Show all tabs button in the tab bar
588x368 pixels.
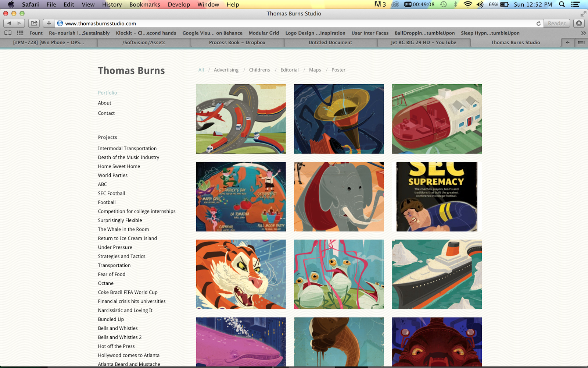[581, 42]
